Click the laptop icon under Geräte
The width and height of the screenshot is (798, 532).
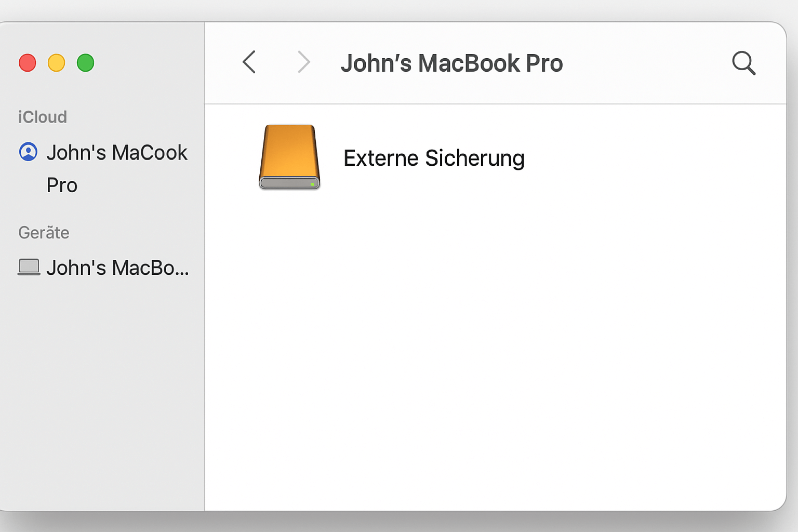(29, 267)
